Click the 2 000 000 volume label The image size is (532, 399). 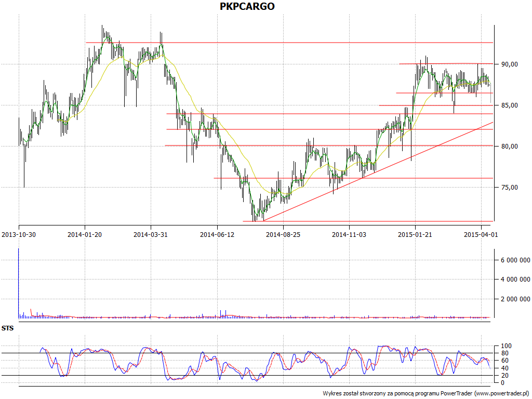(515, 299)
